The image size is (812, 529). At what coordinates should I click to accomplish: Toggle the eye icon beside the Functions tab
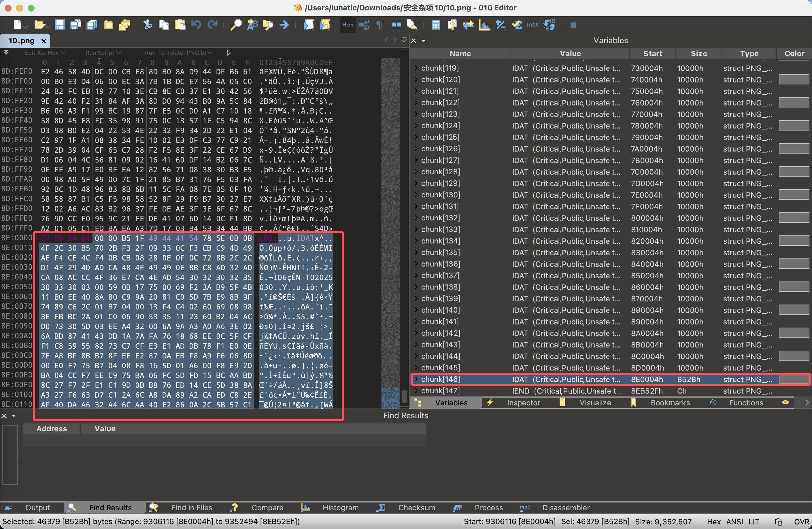pyautogui.click(x=785, y=403)
